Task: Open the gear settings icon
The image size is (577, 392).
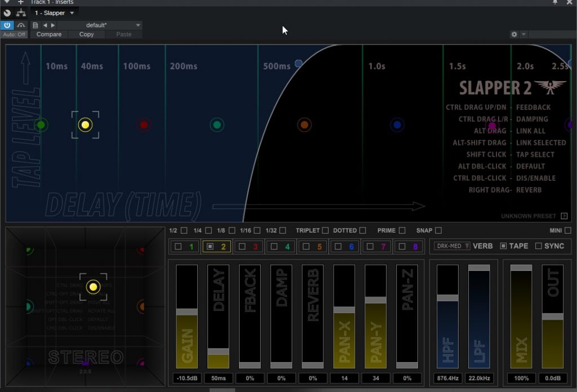Action: [x=514, y=34]
